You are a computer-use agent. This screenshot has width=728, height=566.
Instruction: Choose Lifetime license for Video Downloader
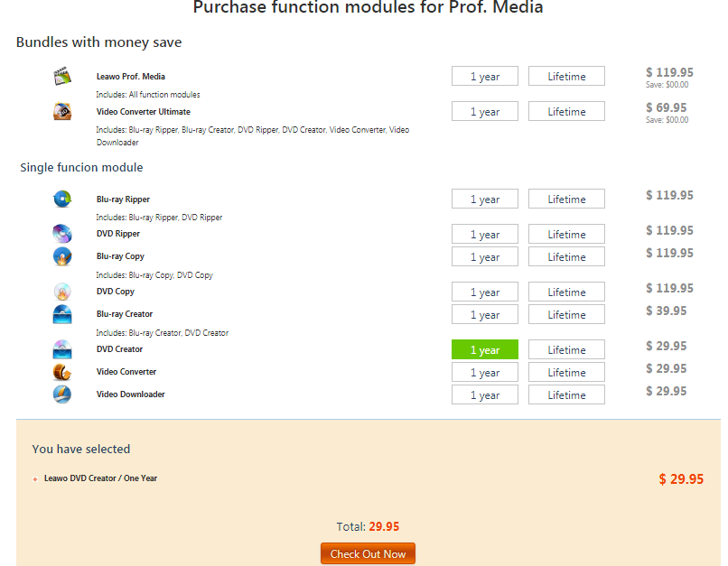566,394
